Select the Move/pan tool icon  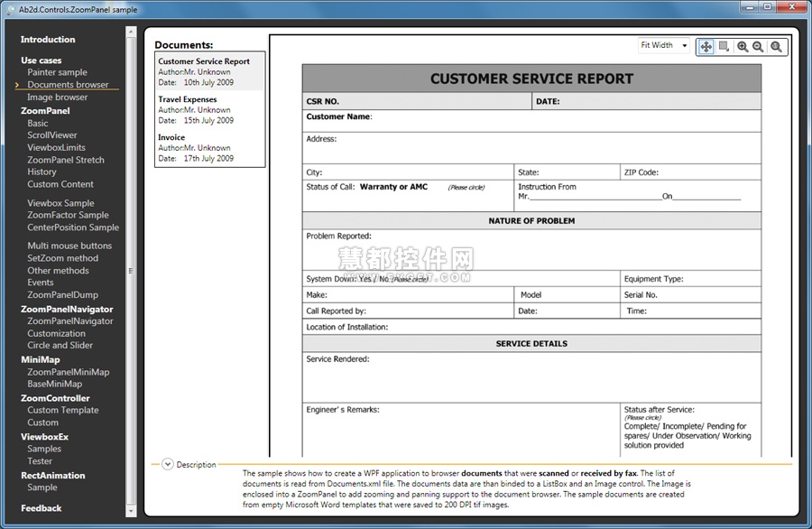click(706, 46)
